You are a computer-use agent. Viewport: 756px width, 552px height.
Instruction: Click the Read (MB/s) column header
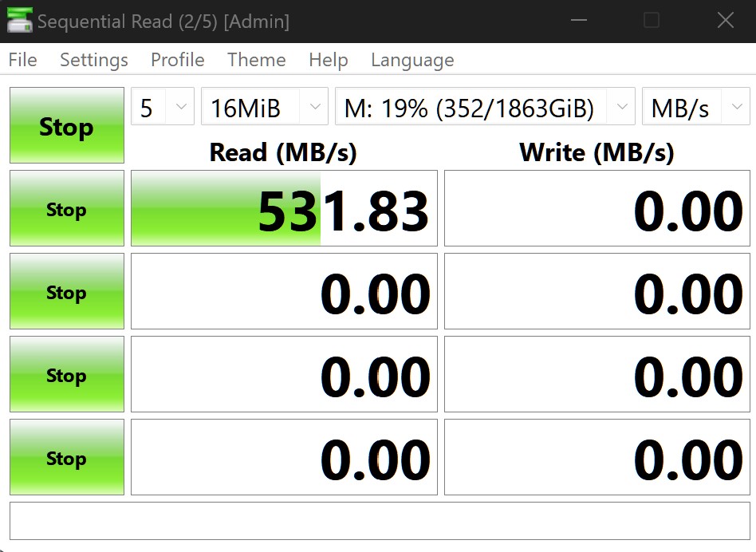(x=283, y=152)
